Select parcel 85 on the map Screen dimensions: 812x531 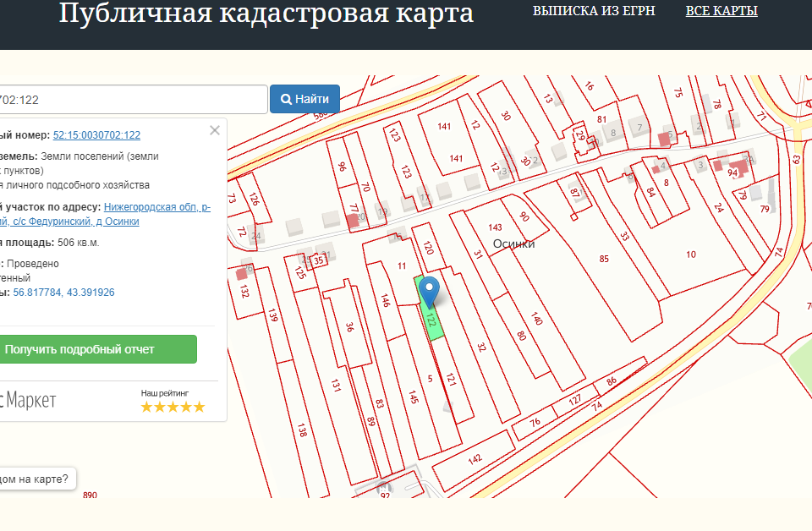coord(603,258)
